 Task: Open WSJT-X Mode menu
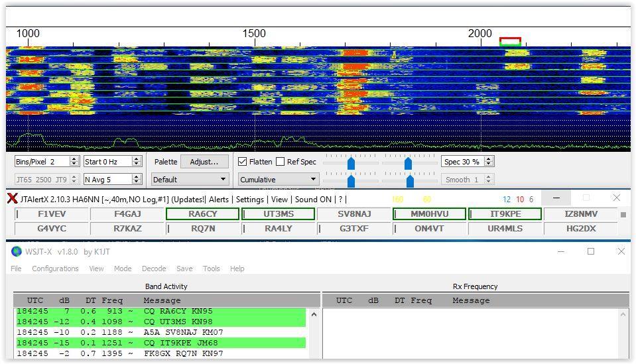[x=123, y=269]
